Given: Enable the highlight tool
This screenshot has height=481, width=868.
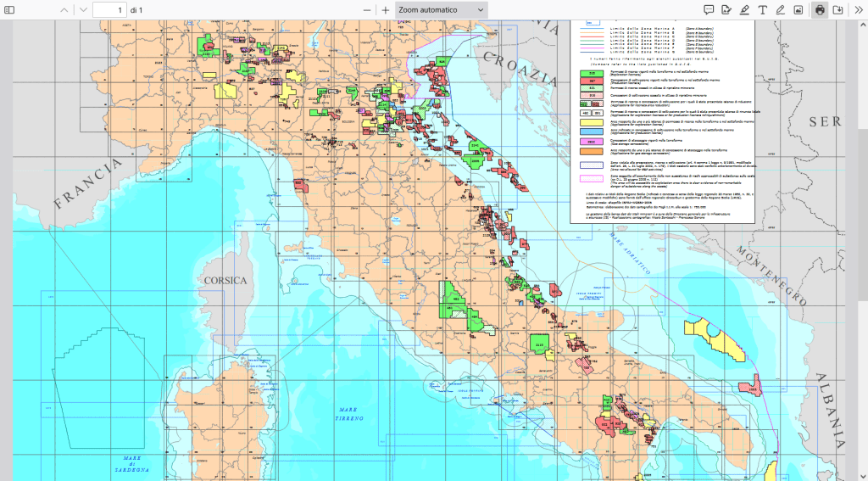Looking at the screenshot, I should point(744,10).
